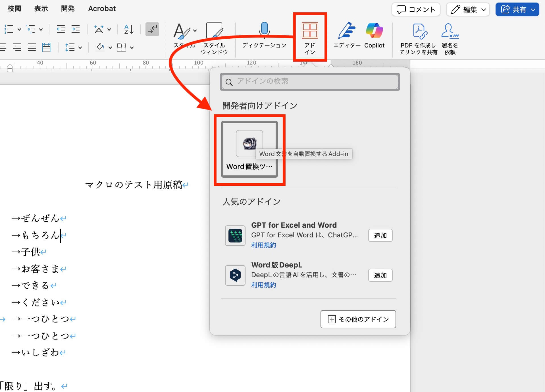Open the コメント comments button
This screenshot has width=545, height=392.
pyautogui.click(x=416, y=9)
